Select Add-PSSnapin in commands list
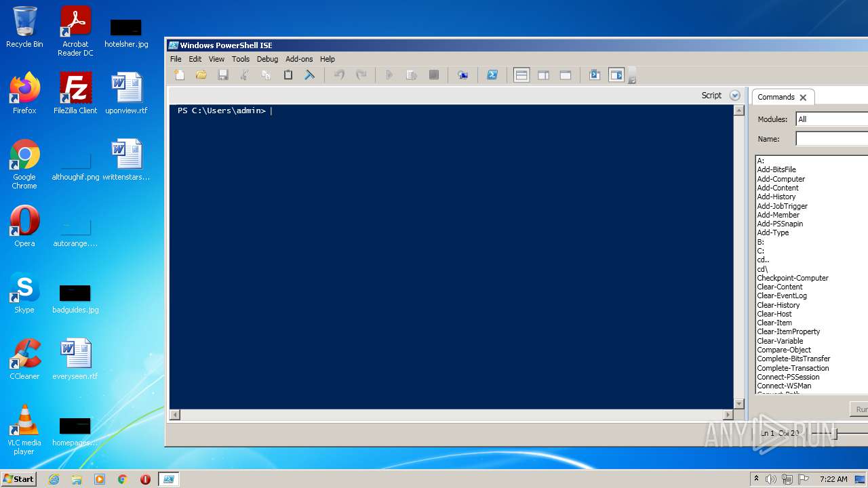 pyautogui.click(x=780, y=224)
